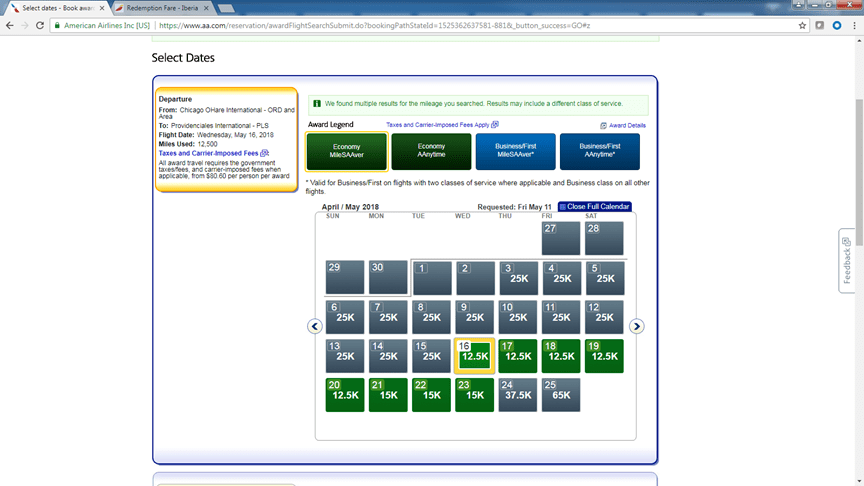Select May 7 at 25K miles
Viewport: 864px width, 486px height.
(388, 317)
